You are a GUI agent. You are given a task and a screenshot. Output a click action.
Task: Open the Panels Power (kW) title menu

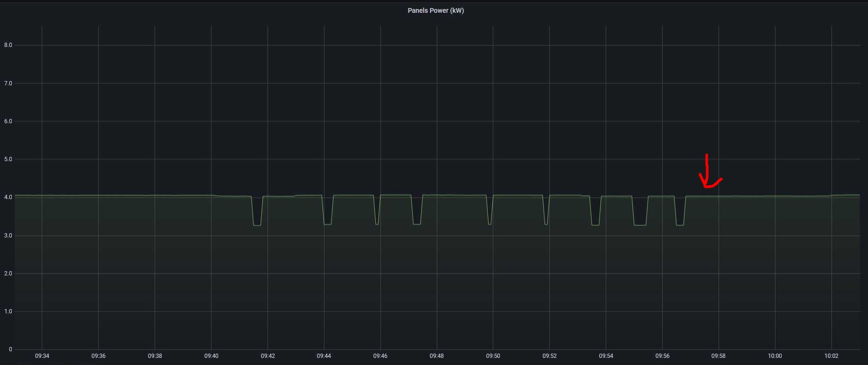click(x=435, y=10)
